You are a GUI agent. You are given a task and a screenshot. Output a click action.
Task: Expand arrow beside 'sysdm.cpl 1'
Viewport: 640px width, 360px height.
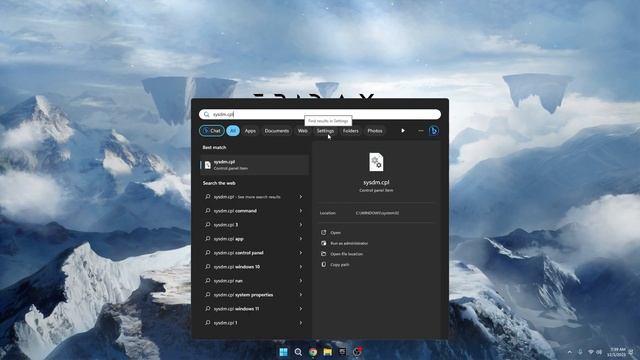point(301,323)
